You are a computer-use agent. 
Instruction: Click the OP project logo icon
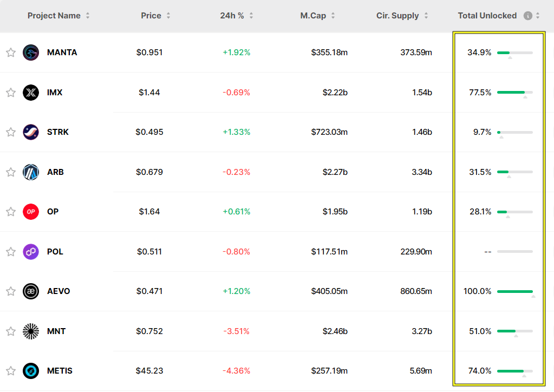pyautogui.click(x=31, y=212)
